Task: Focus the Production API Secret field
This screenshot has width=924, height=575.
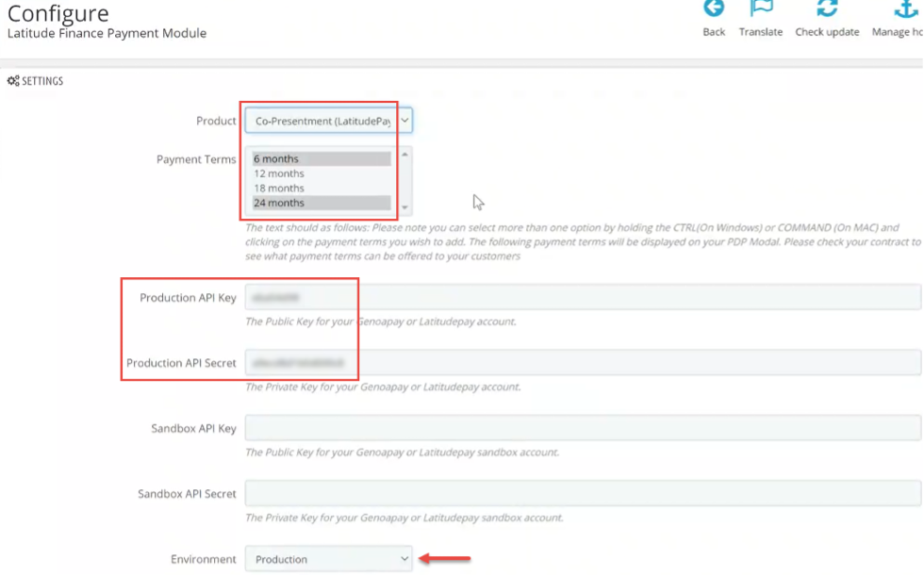Action: click(x=583, y=362)
